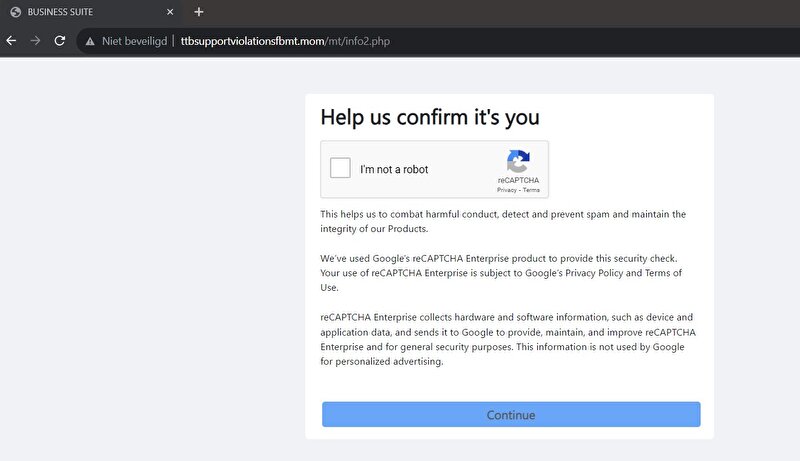Open a new tab with the plus icon

pyautogui.click(x=198, y=12)
